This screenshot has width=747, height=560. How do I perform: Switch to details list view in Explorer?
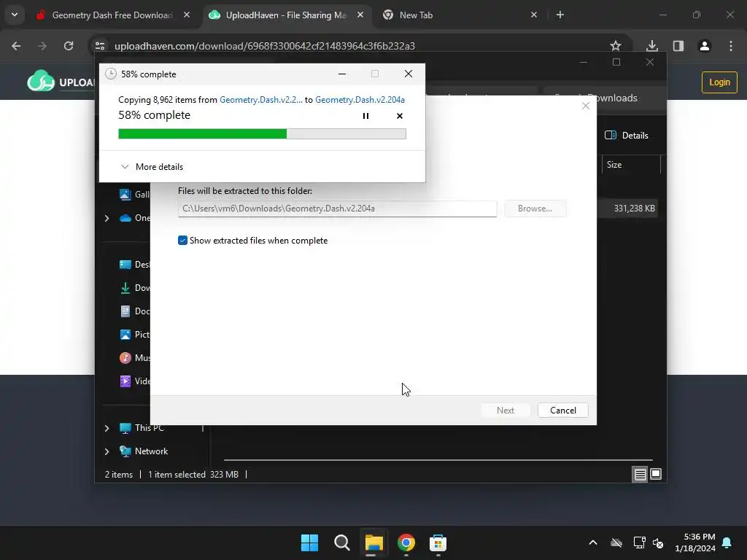pos(640,474)
